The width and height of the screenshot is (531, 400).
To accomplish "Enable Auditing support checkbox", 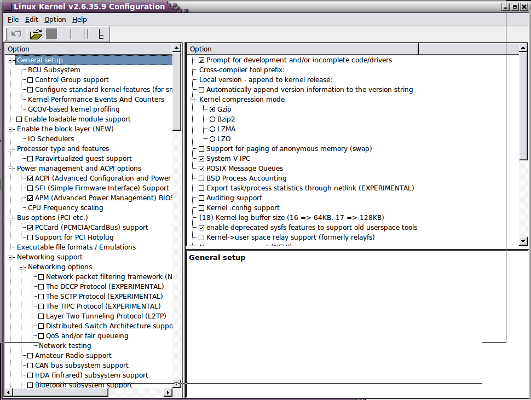I will click(x=201, y=198).
